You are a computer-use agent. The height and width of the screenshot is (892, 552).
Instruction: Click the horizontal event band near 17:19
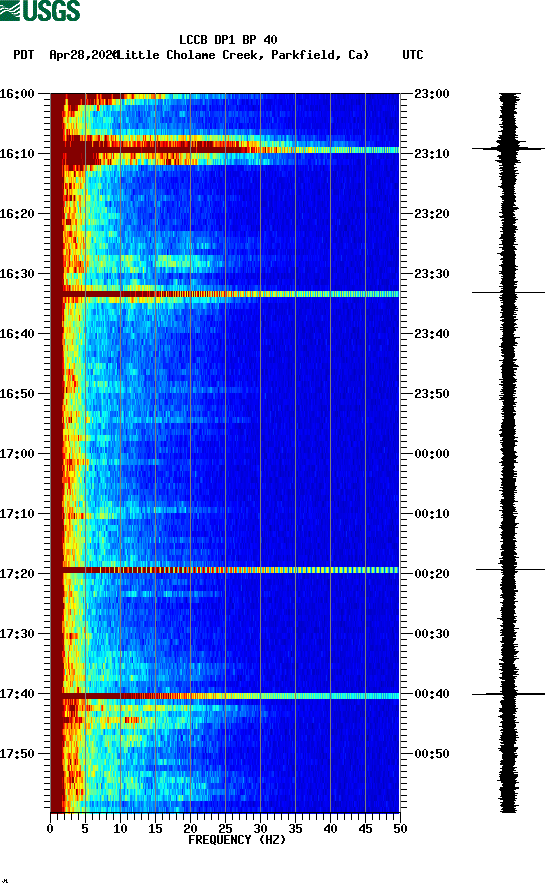(225, 569)
